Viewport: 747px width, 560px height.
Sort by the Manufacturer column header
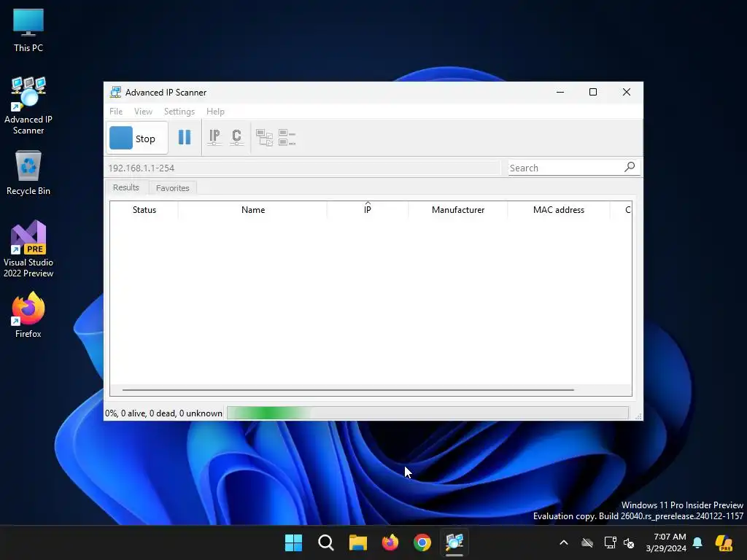pyautogui.click(x=458, y=210)
